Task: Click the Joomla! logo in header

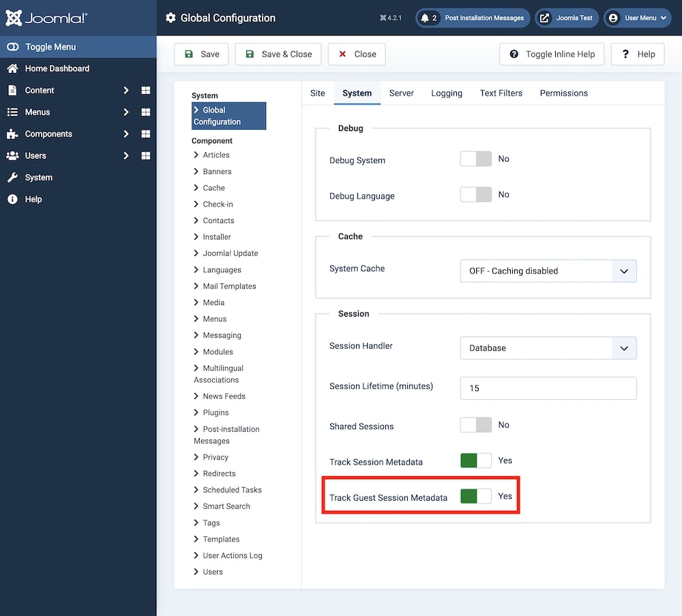Action: (46, 18)
